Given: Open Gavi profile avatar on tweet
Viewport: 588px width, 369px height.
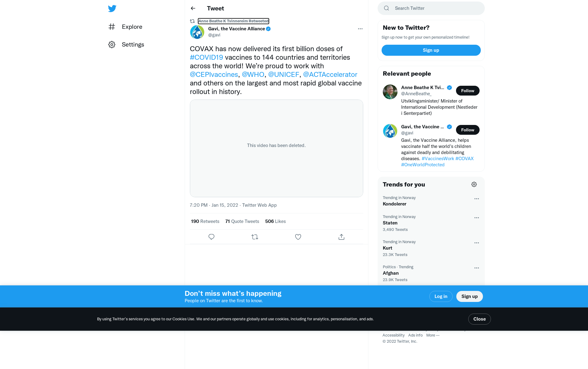Looking at the screenshot, I should coord(197,32).
